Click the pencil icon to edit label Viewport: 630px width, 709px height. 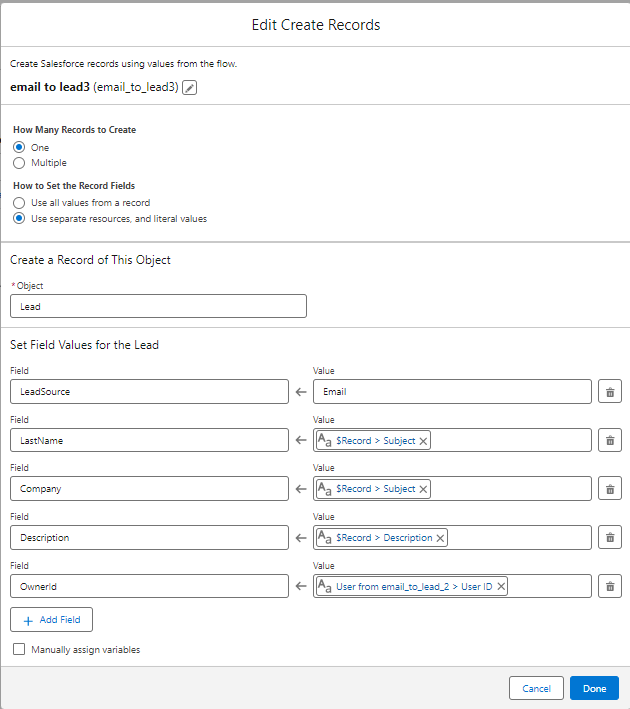click(x=190, y=88)
